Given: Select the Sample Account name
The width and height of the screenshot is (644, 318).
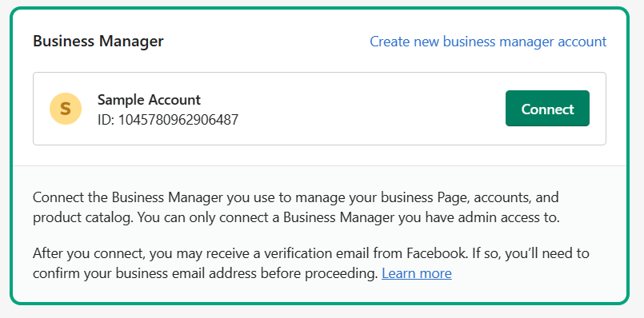Looking at the screenshot, I should (x=149, y=100).
